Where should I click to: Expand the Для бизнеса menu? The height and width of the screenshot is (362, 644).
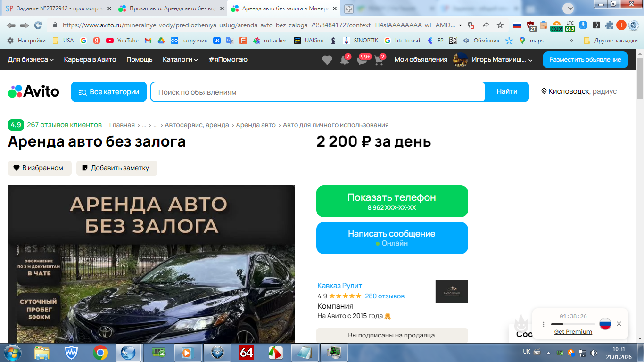coord(31,59)
